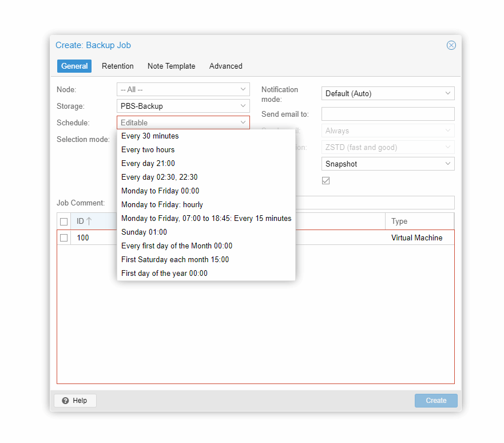Check the box for VM 100
This screenshot has height=443, width=504.
point(64,238)
